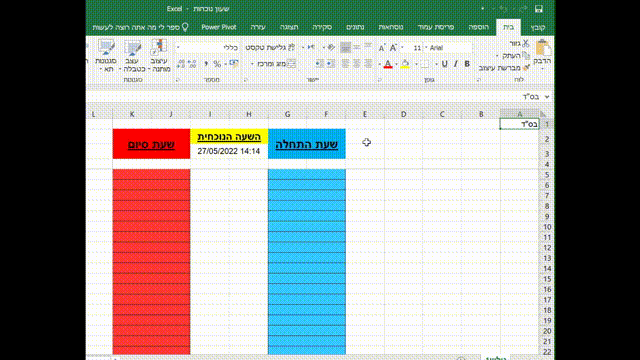Open Conditional Formatting (עיצוב מותנה)
The width and height of the screenshot is (640, 360).
pos(160,56)
